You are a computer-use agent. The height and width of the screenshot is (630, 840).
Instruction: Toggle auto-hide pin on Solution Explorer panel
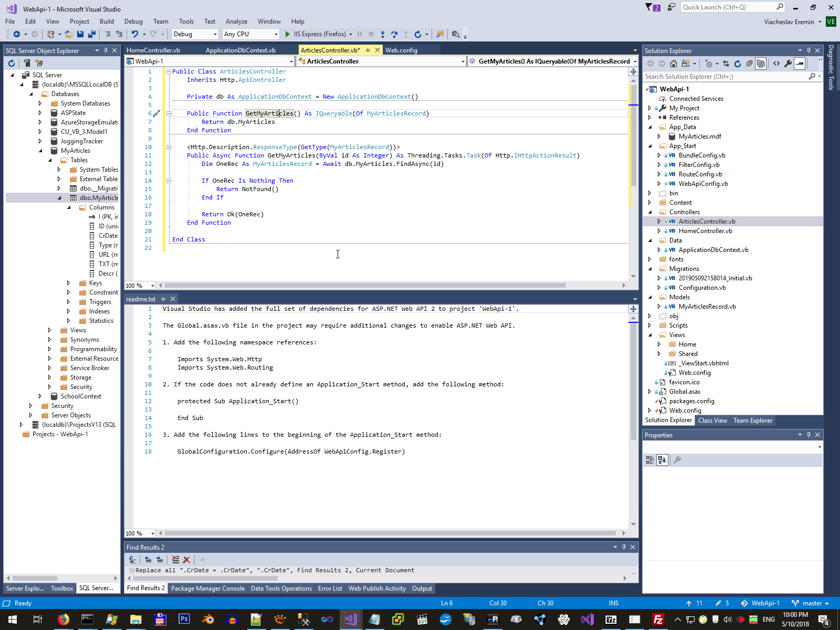(808, 50)
